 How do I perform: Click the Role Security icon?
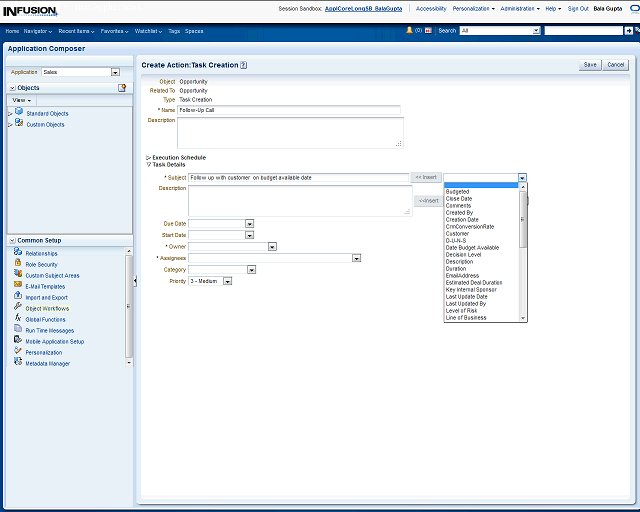18,264
